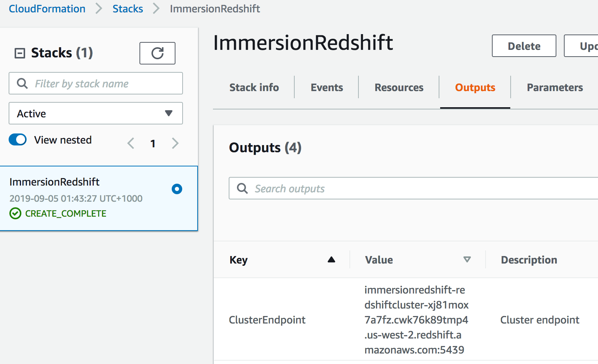
Task: Sort outputs by Key ascending arrow
Action: click(331, 259)
